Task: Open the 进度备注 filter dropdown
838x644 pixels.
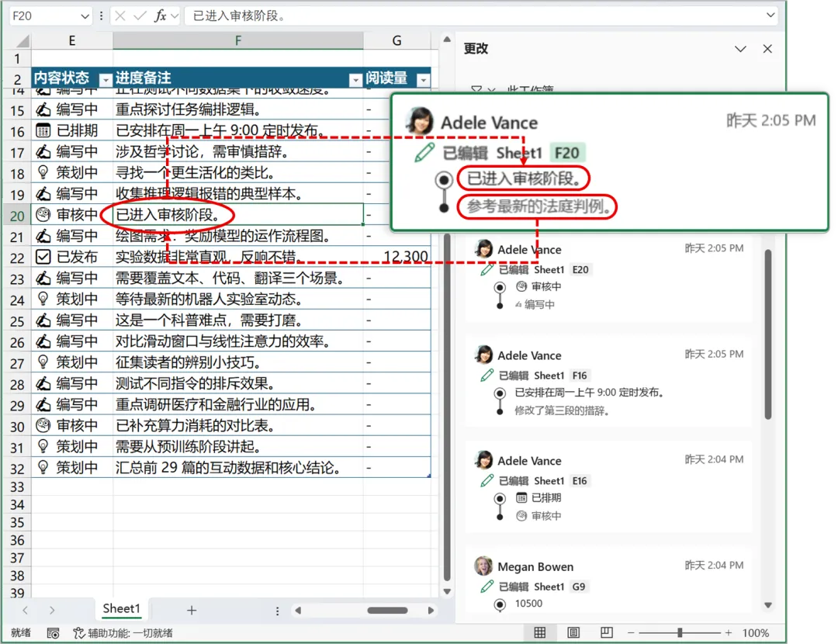Action: (355, 80)
